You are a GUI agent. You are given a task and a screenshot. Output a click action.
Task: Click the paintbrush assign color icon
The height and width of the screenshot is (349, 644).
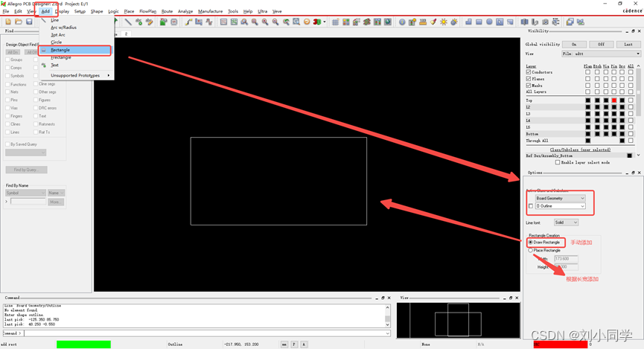pyautogui.click(x=433, y=22)
